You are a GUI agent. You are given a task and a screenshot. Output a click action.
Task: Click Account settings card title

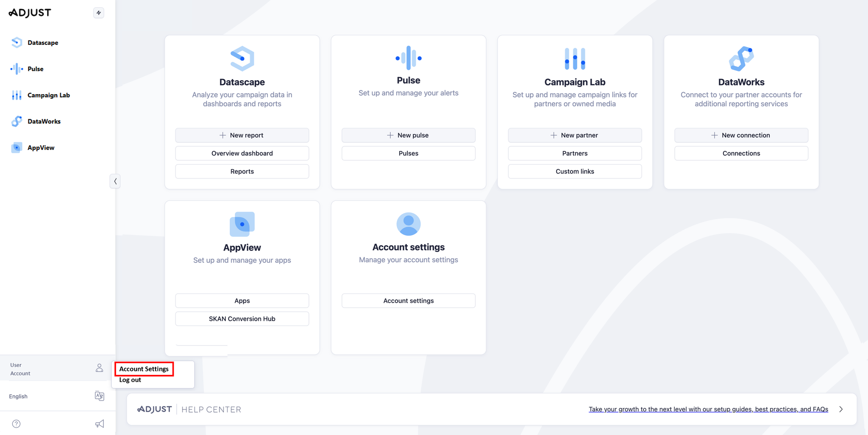click(x=409, y=247)
